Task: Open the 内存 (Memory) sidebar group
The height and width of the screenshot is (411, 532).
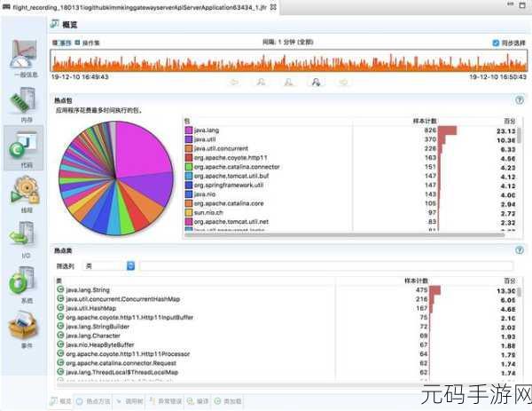Action: click(x=24, y=105)
